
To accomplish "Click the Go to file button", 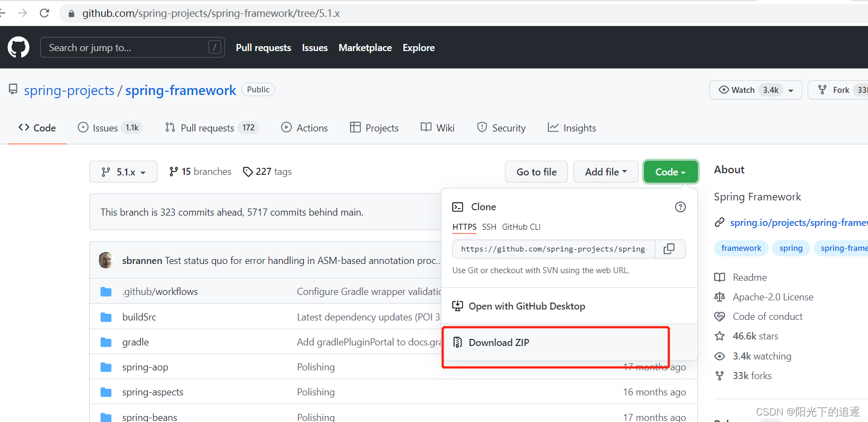I will pos(536,172).
